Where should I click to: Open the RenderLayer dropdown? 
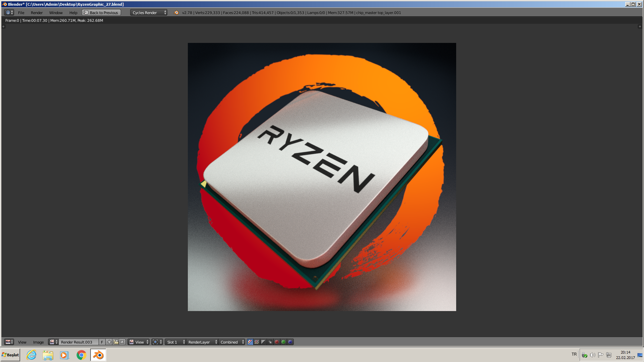[x=202, y=342]
